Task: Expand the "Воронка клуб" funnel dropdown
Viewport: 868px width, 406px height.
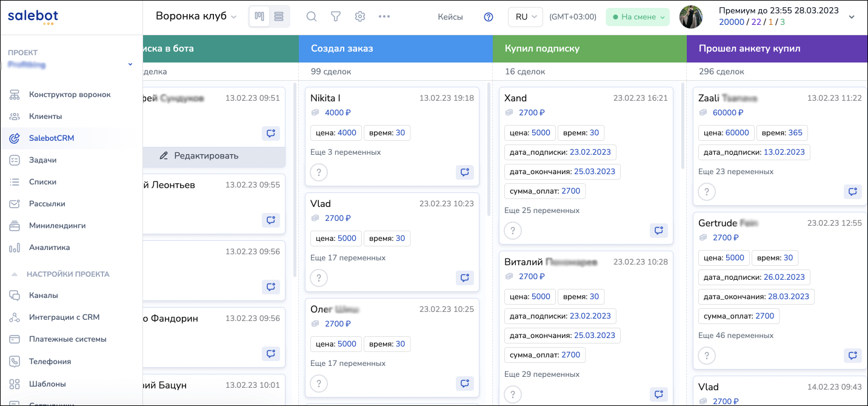Action: tap(196, 17)
